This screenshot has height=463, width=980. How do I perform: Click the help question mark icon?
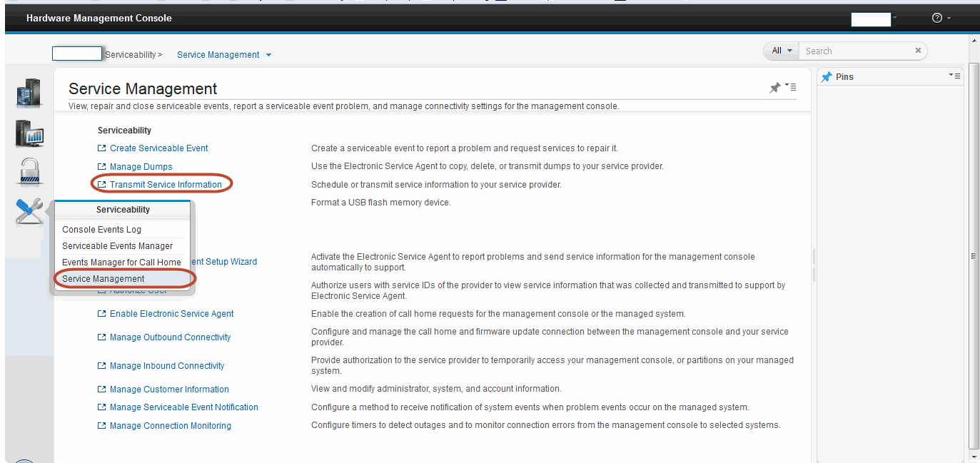(x=937, y=18)
